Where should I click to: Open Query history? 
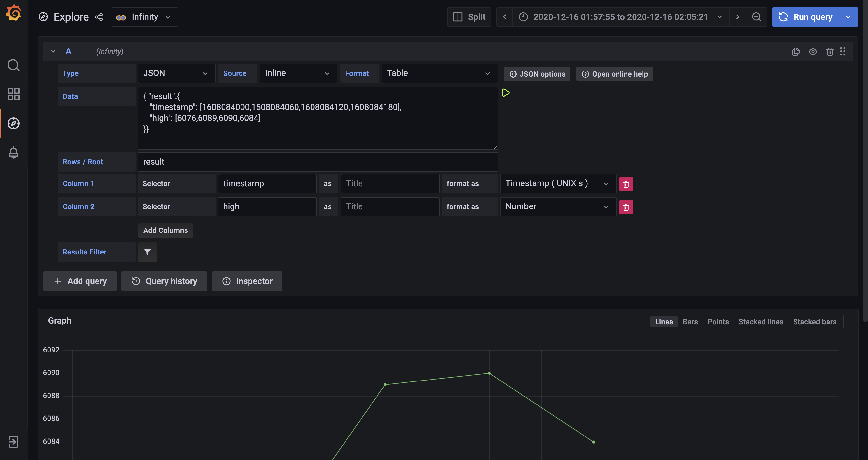click(164, 281)
